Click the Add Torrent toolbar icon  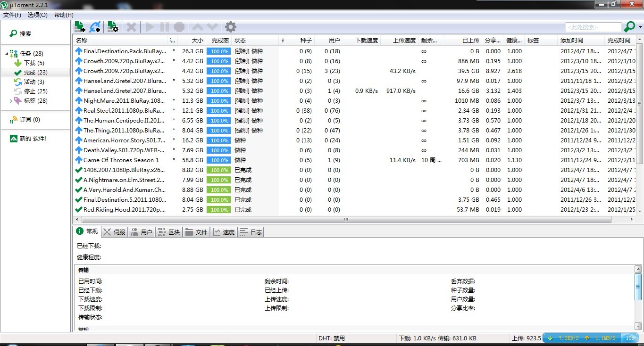[x=80, y=27]
